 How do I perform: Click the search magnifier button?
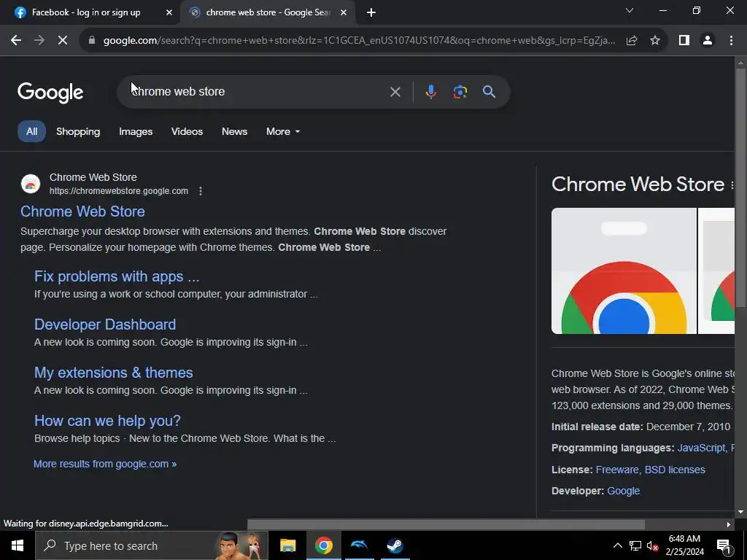click(x=489, y=91)
